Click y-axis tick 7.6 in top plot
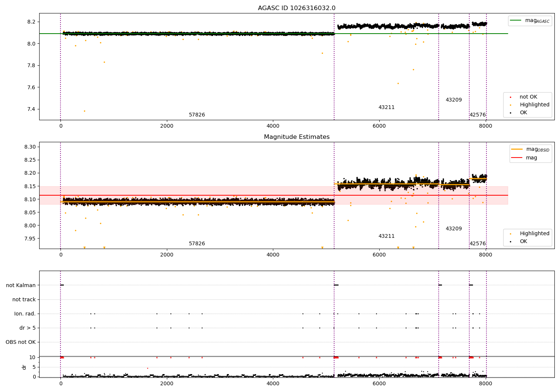 click(x=31, y=87)
